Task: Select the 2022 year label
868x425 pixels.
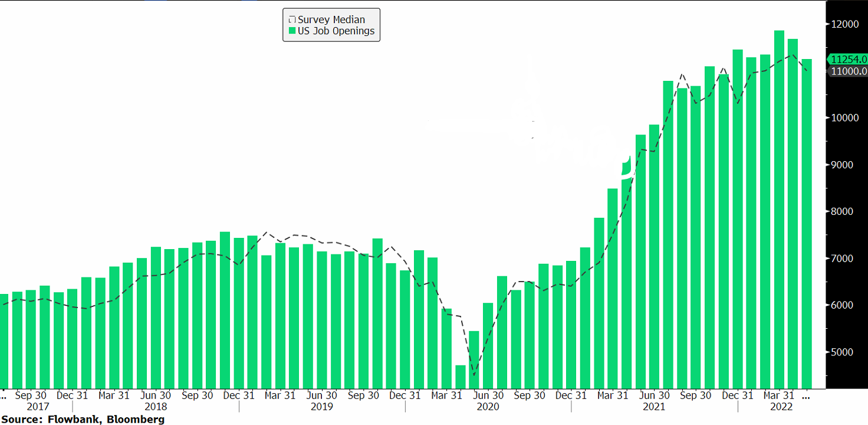Action: tap(781, 407)
